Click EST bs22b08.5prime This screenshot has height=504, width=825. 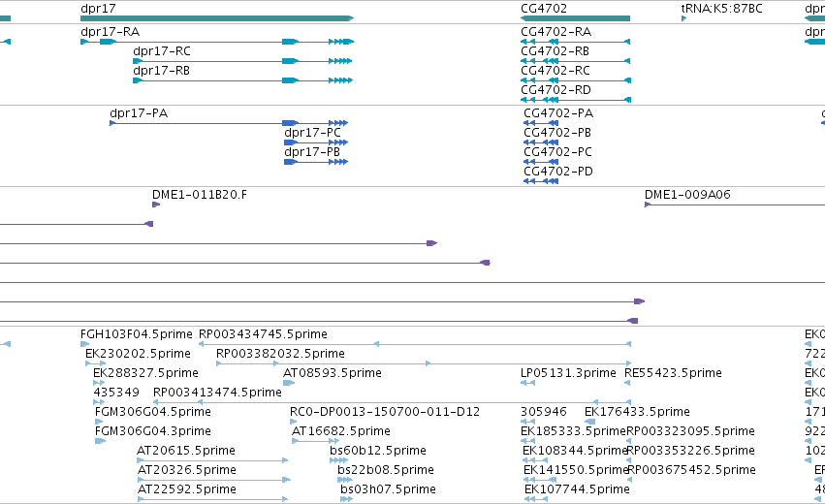click(x=344, y=481)
